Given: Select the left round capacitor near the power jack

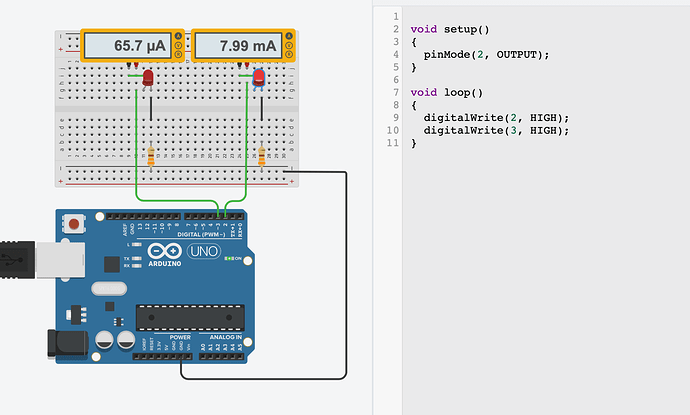Looking at the screenshot, I should point(104,340).
